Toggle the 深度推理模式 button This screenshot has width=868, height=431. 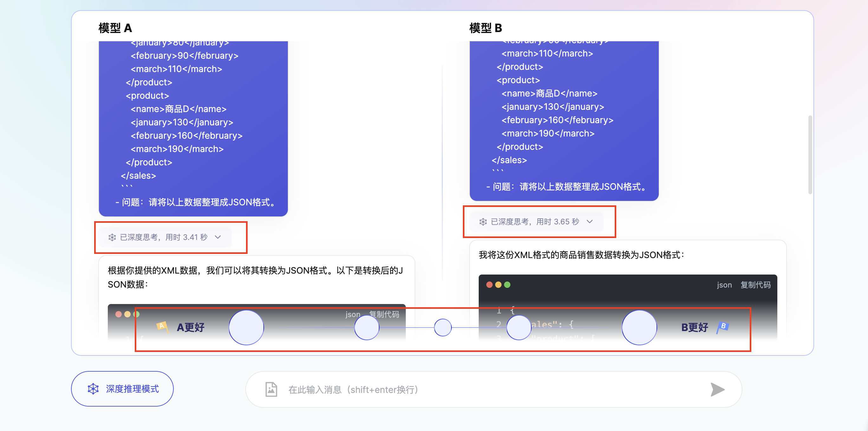coord(122,389)
